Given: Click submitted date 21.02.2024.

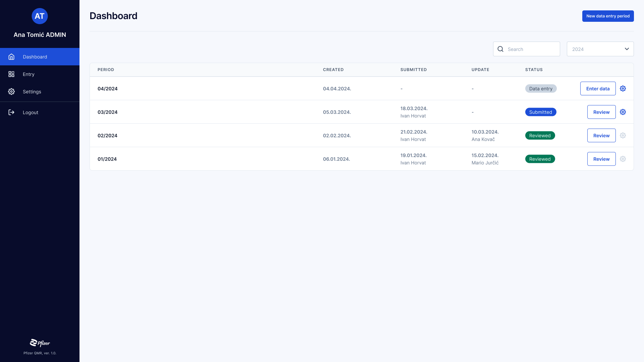Looking at the screenshot, I should [x=414, y=132].
